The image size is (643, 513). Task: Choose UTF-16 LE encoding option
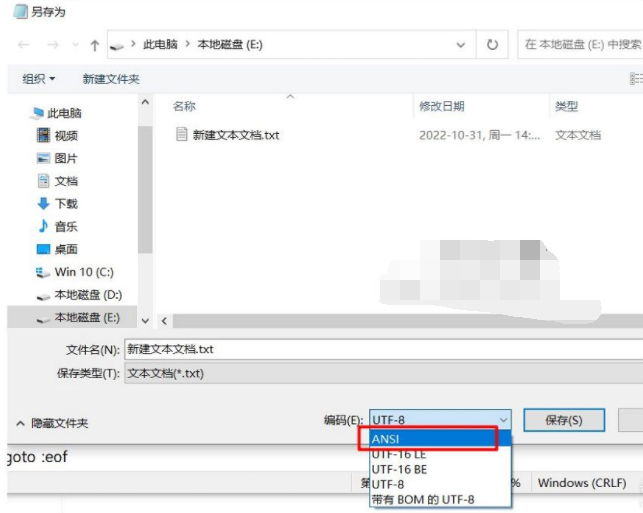(440, 454)
